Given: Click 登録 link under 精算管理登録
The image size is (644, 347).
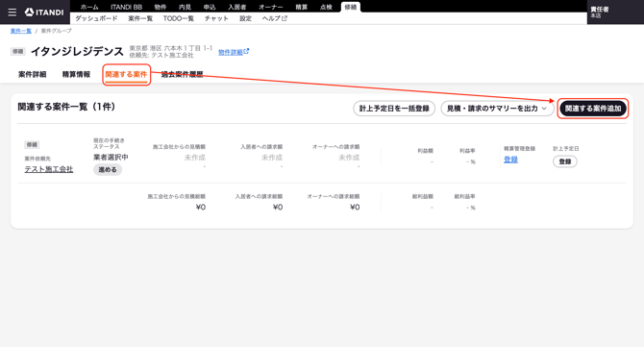Looking at the screenshot, I should pos(510,160).
